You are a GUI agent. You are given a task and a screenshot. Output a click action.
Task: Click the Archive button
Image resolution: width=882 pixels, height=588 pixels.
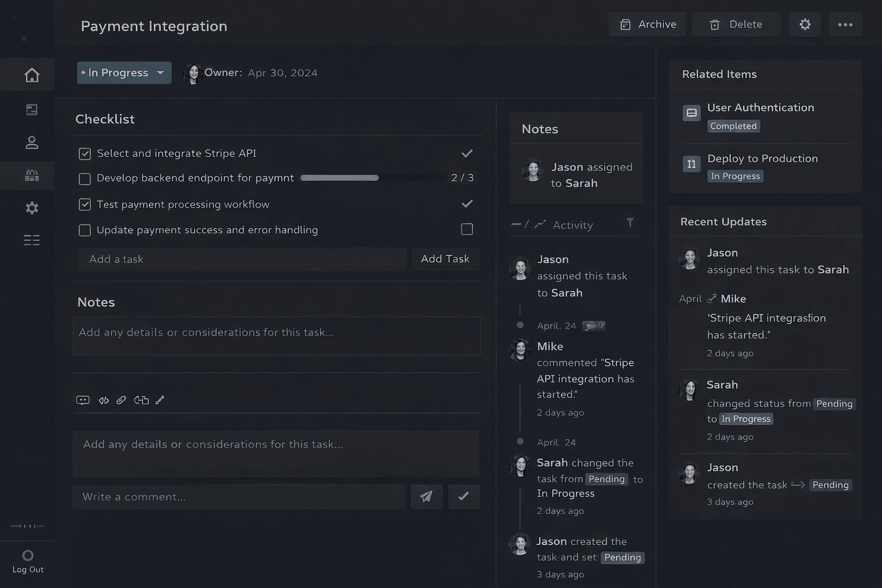(647, 24)
